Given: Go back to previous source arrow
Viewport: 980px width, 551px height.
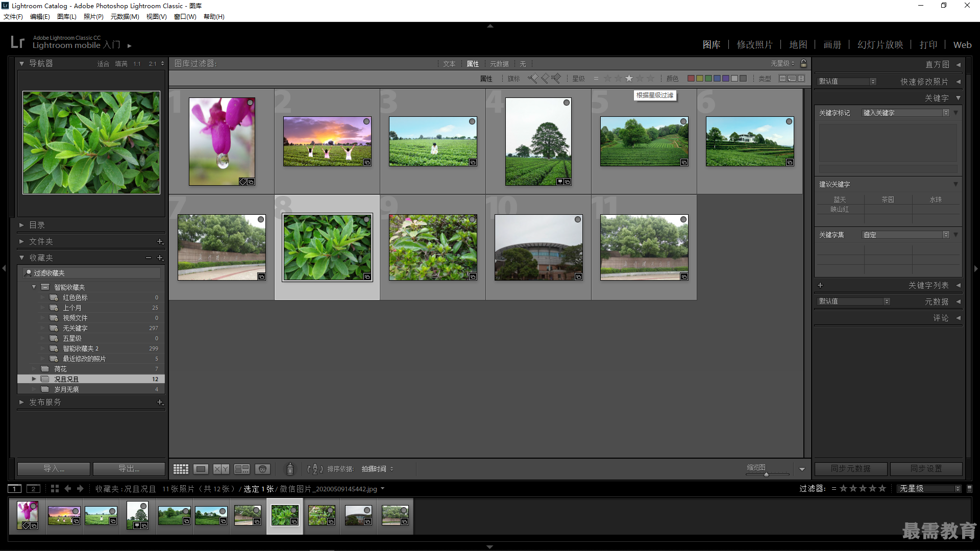Looking at the screenshot, I should click(67, 489).
